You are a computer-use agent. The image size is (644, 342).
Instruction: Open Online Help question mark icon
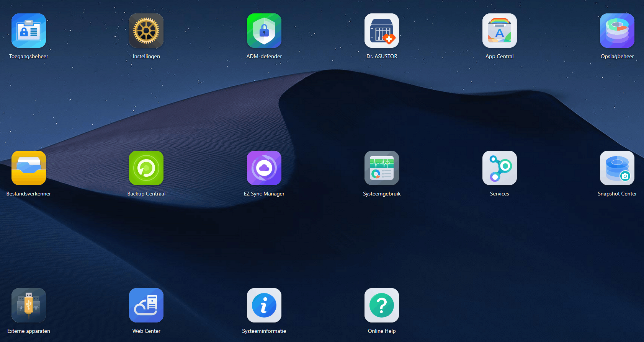click(382, 305)
